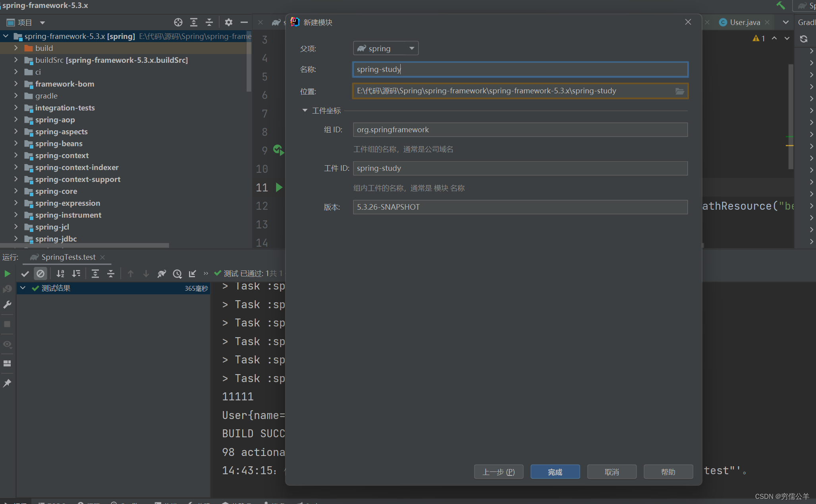Screen dimensions: 816x504
Task: Click the green rerun test button
Action: coord(7,274)
